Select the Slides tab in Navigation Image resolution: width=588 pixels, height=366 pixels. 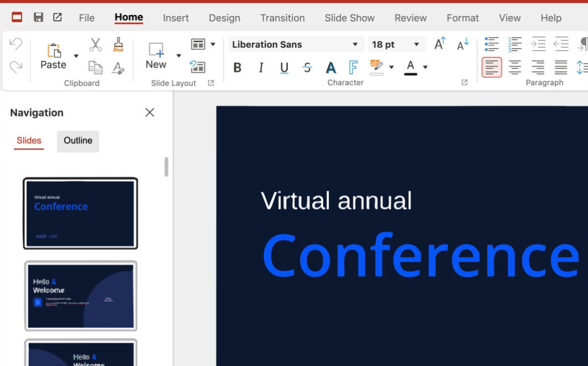pyautogui.click(x=29, y=141)
